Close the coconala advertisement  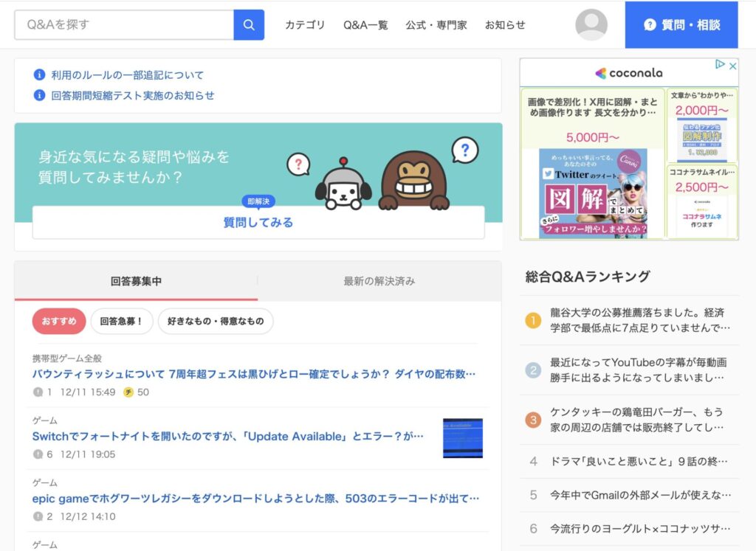[x=731, y=66]
